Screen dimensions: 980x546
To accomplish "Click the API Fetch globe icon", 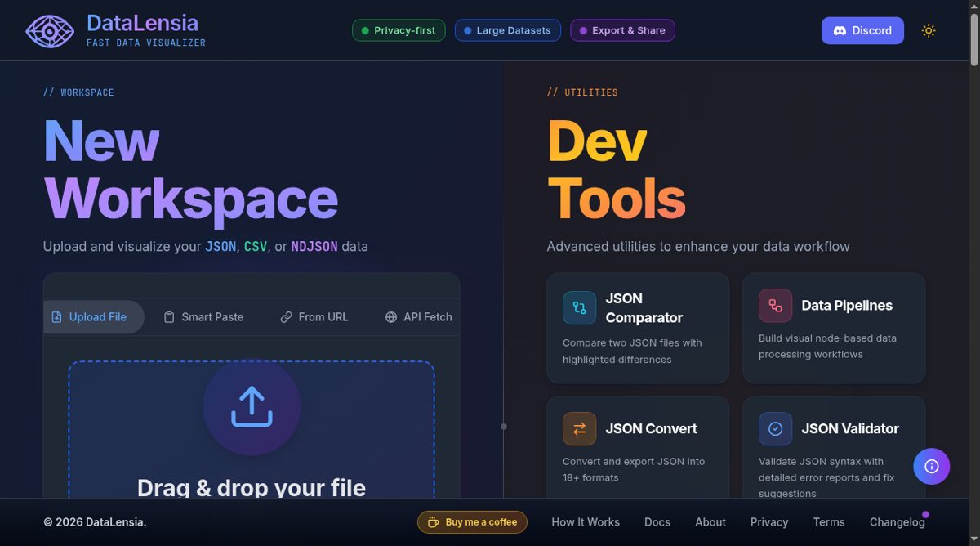I will tap(391, 317).
